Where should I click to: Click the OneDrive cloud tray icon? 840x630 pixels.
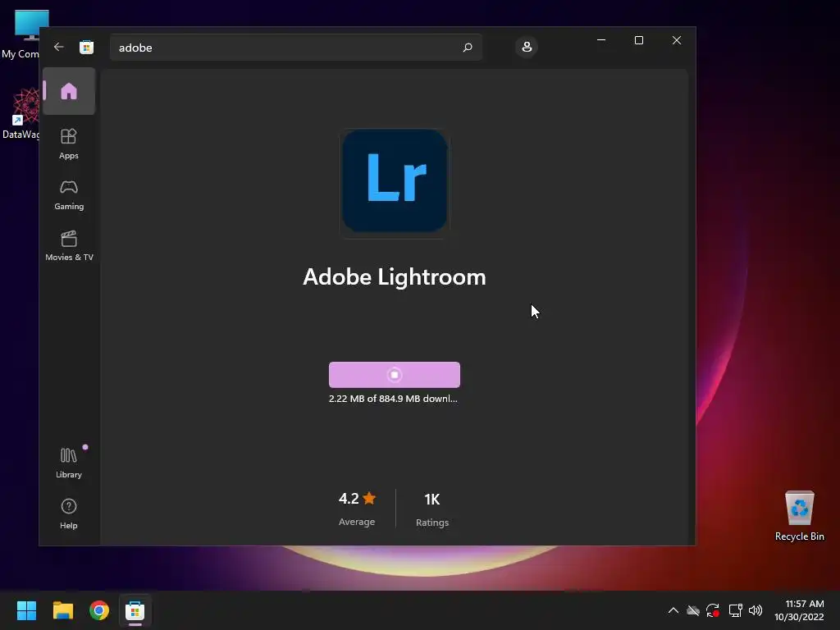click(693, 610)
